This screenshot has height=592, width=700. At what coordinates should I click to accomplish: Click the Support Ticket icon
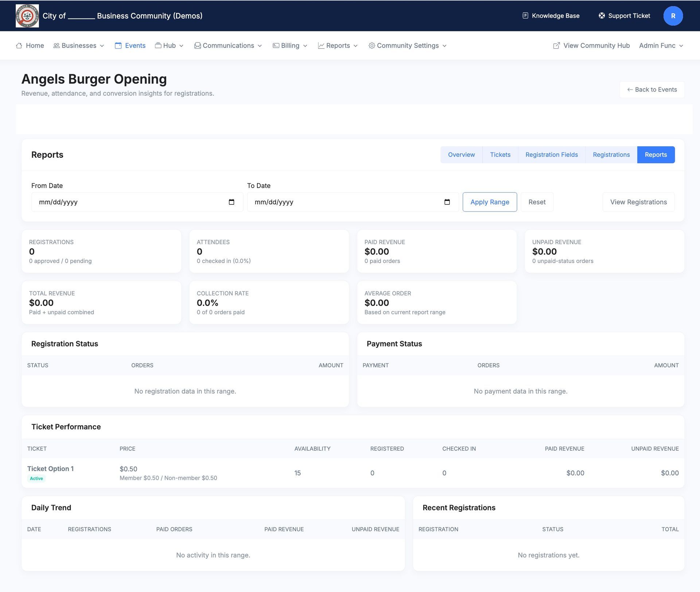click(x=602, y=15)
